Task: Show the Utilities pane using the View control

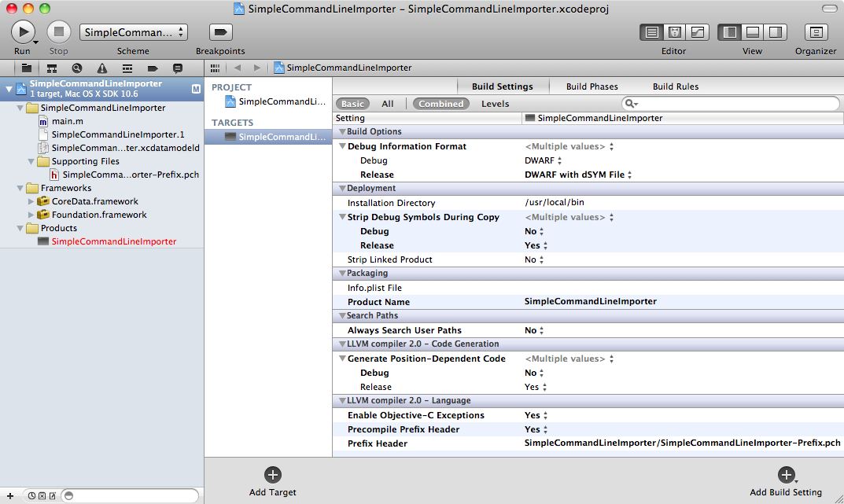Action: point(775,32)
